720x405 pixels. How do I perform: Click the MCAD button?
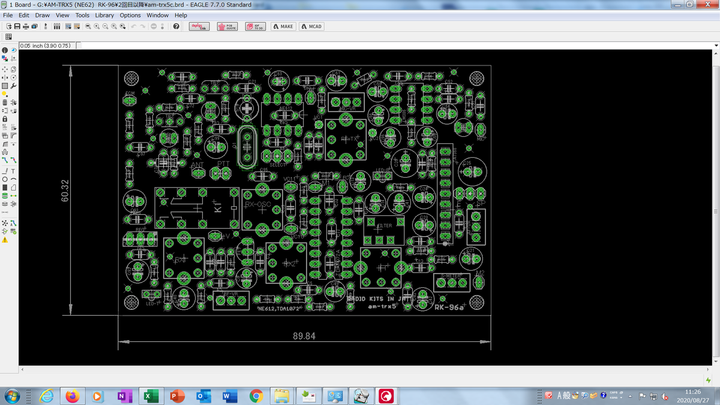point(313,26)
